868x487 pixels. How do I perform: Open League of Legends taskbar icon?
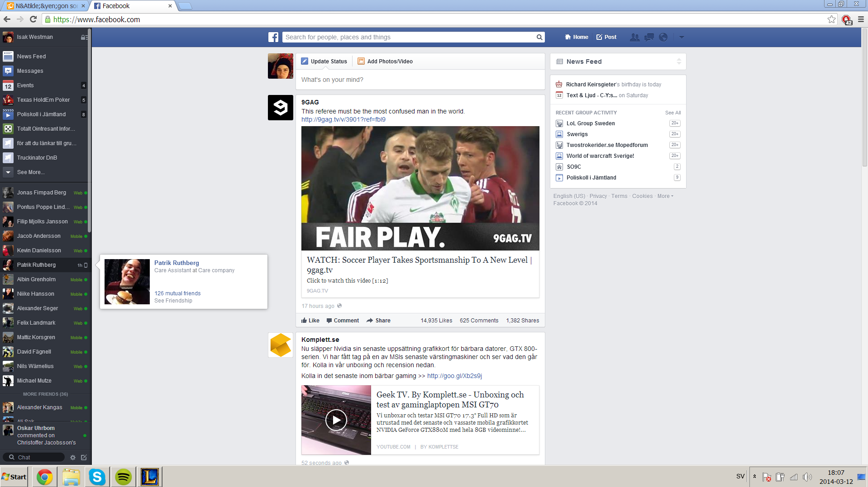tap(149, 477)
